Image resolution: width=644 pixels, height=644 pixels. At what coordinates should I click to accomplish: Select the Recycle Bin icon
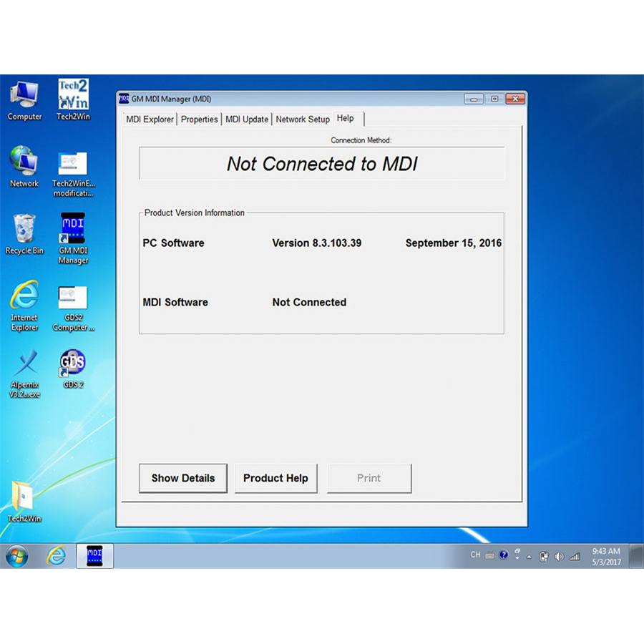[24, 234]
